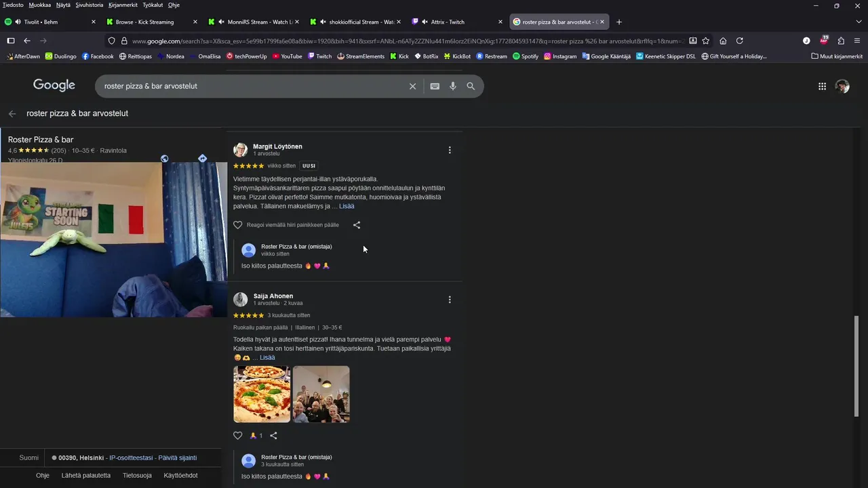Image resolution: width=868 pixels, height=488 pixels.
Task: Open the Ohje footer link
Action: (43, 475)
